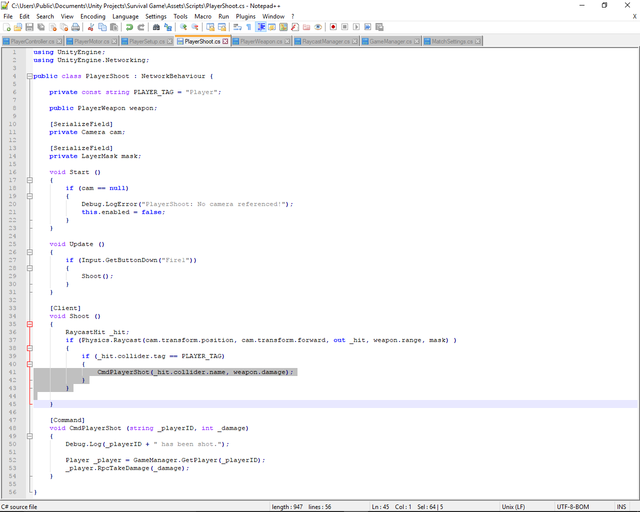Click the Save All toolbar icon
Viewport: 640px width, 512px height.
41,27
